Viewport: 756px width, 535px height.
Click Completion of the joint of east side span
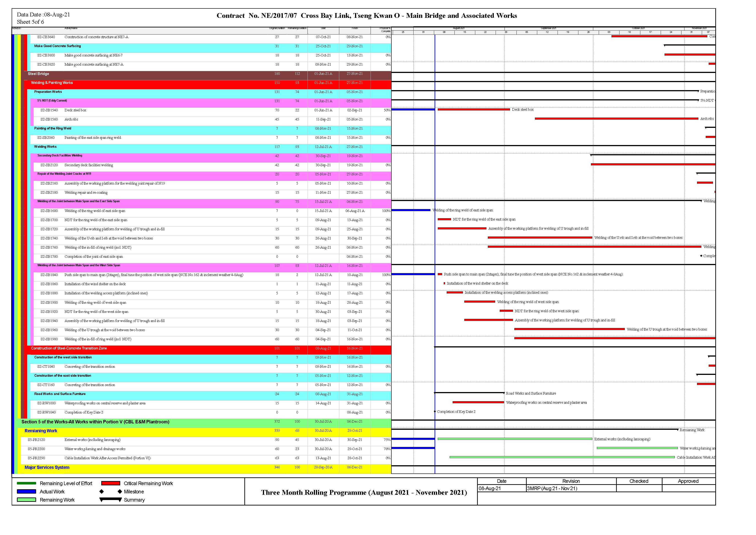93,257
